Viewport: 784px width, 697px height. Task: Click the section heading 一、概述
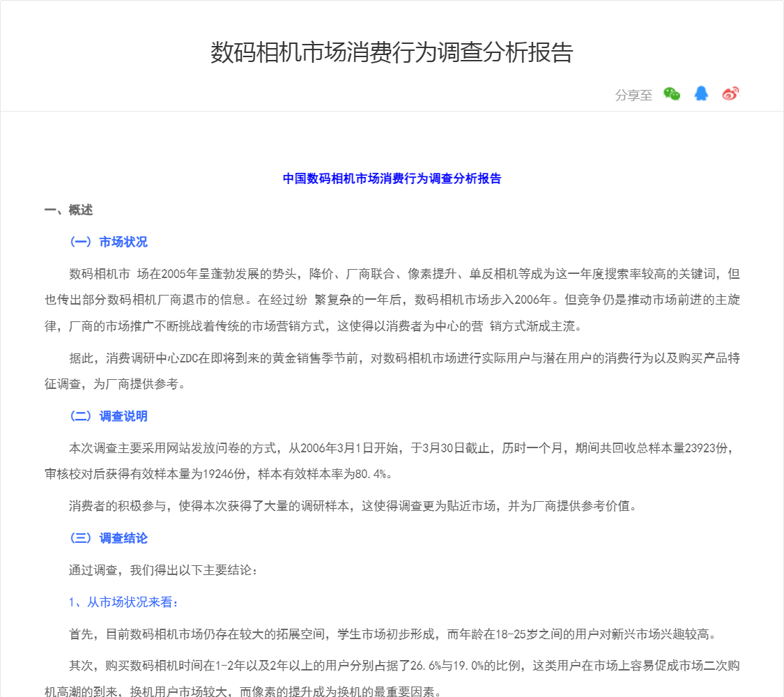68,210
